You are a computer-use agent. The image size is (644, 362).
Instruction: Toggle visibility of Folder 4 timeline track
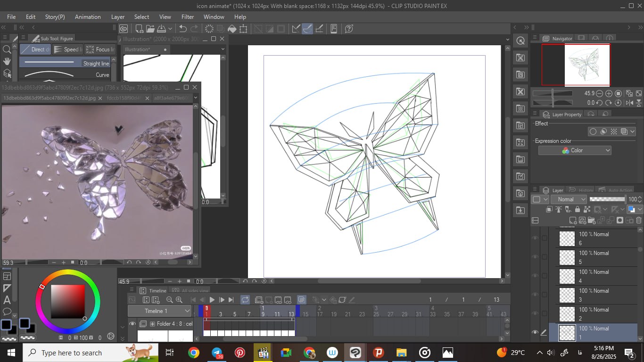132,324
